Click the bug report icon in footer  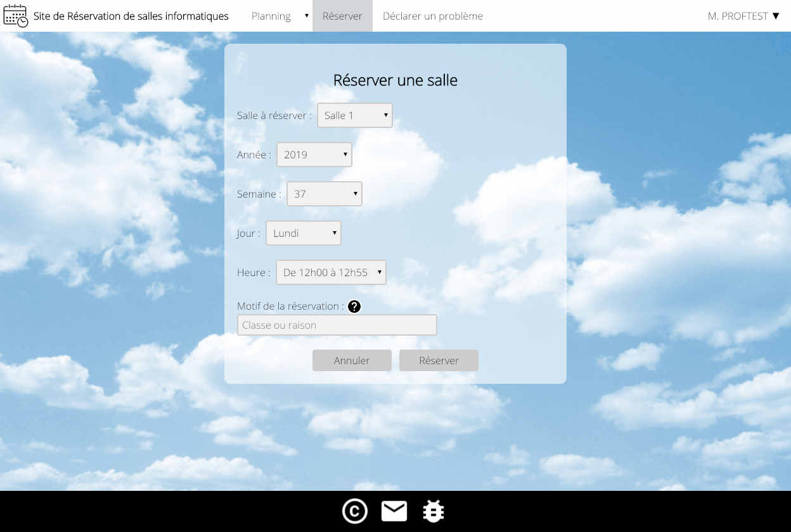(x=434, y=511)
